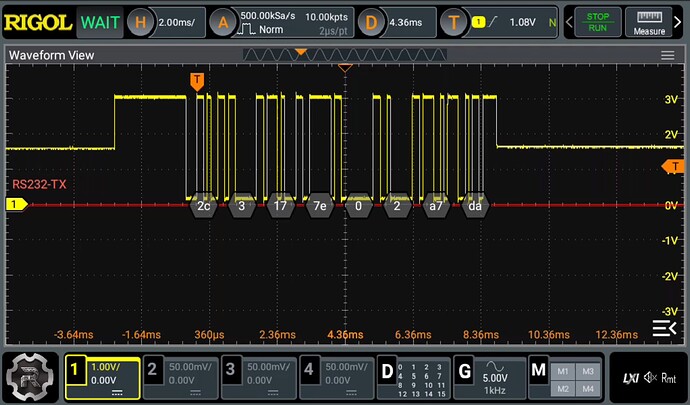
Task: Select the decoded byte 2
Action: click(x=397, y=206)
